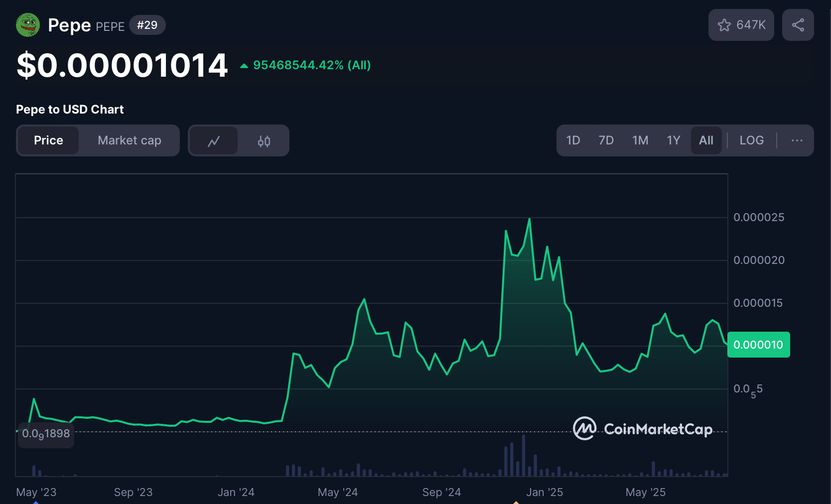This screenshot has width=831, height=504.
Task: Set chart range to 1Y
Action: pos(674,140)
